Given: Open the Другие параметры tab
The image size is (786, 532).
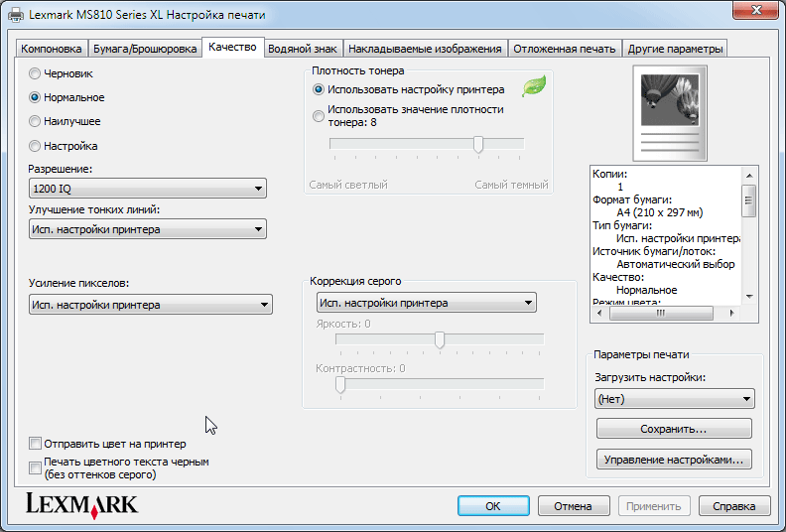Looking at the screenshot, I should pyautogui.click(x=675, y=49).
